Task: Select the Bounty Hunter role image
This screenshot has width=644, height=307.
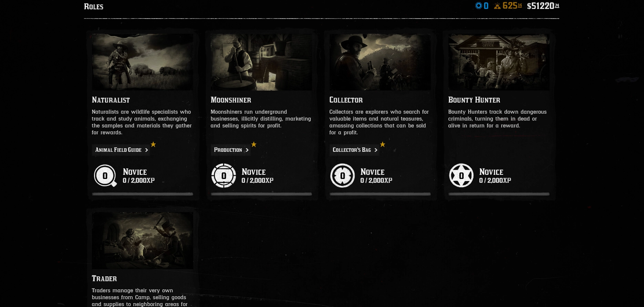Action: (x=499, y=62)
